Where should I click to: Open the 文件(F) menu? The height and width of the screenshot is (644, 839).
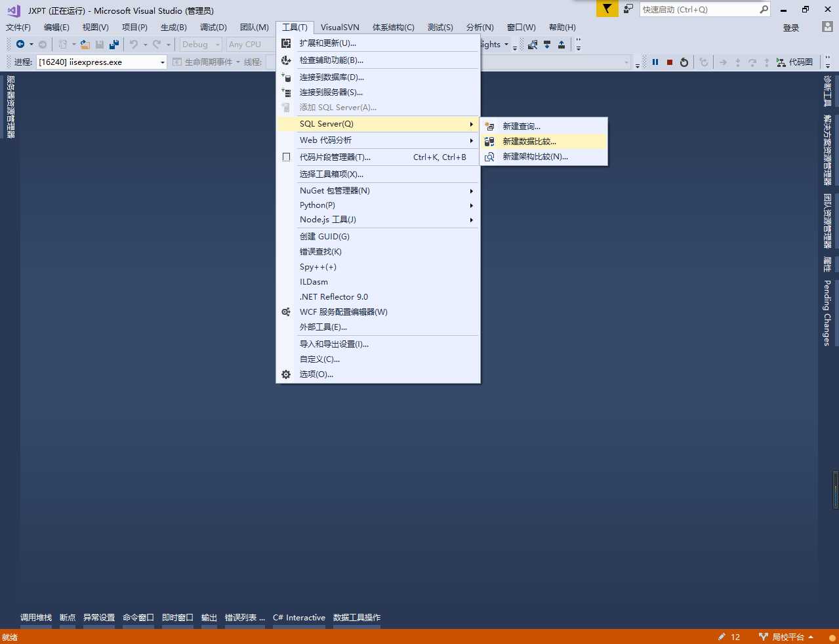18,28
